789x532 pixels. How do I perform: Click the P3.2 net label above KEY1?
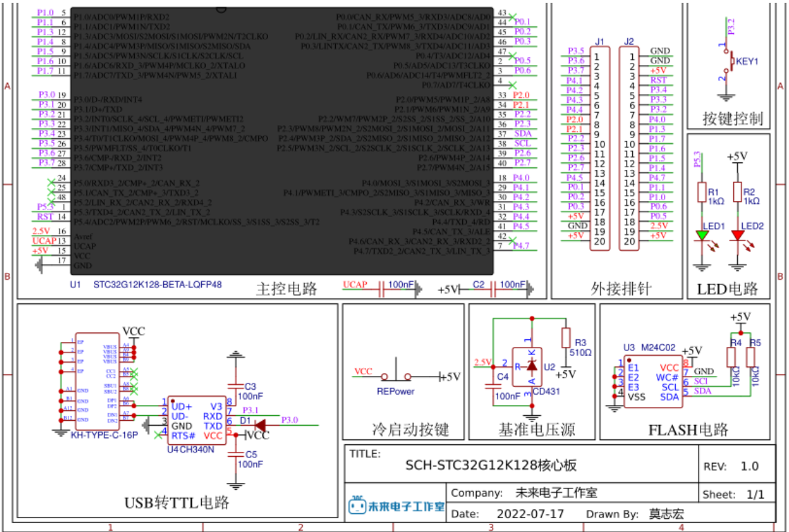coord(731,26)
